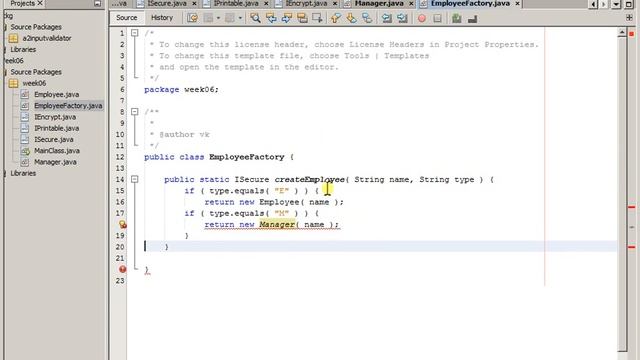Click the a2inputvalidator package icon

pyautogui.click(x=13, y=38)
